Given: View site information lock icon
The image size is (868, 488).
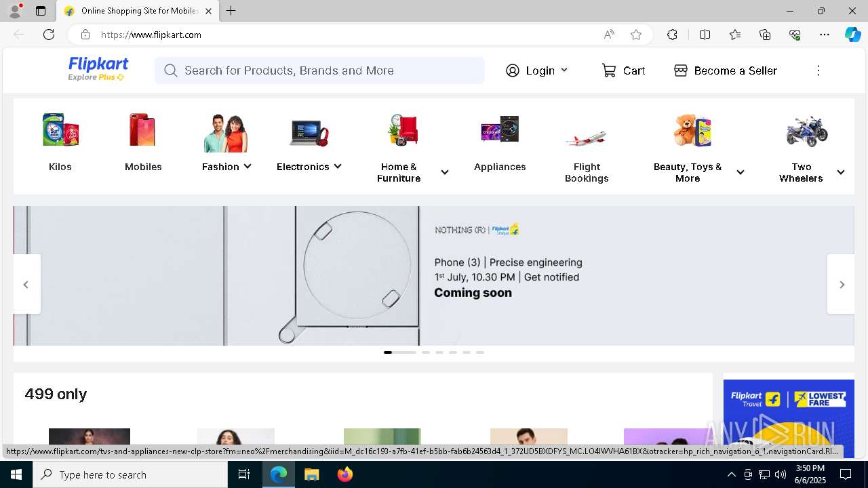Looking at the screenshot, I should (85, 35).
